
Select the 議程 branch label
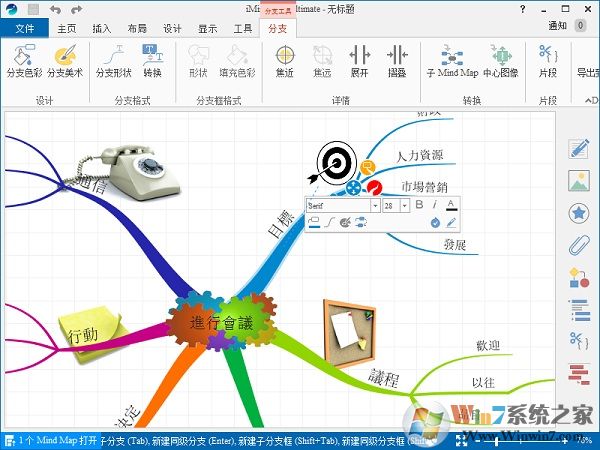pyautogui.click(x=384, y=378)
